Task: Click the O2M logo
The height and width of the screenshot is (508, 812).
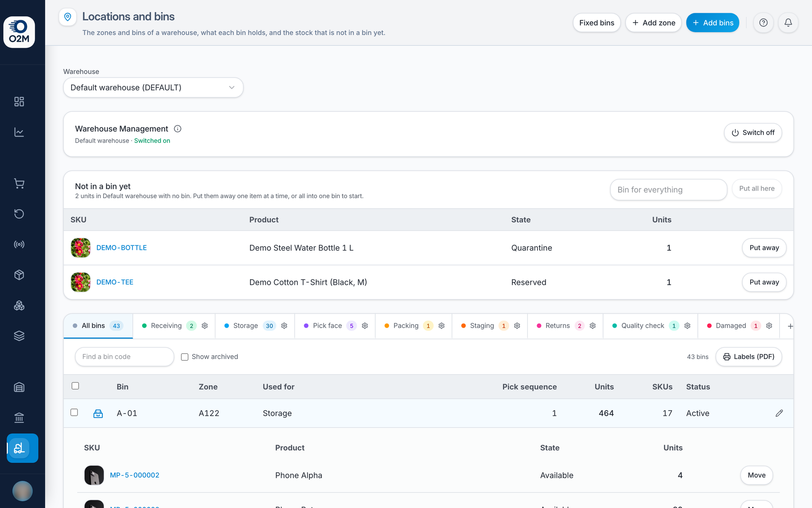Action: [x=19, y=32]
